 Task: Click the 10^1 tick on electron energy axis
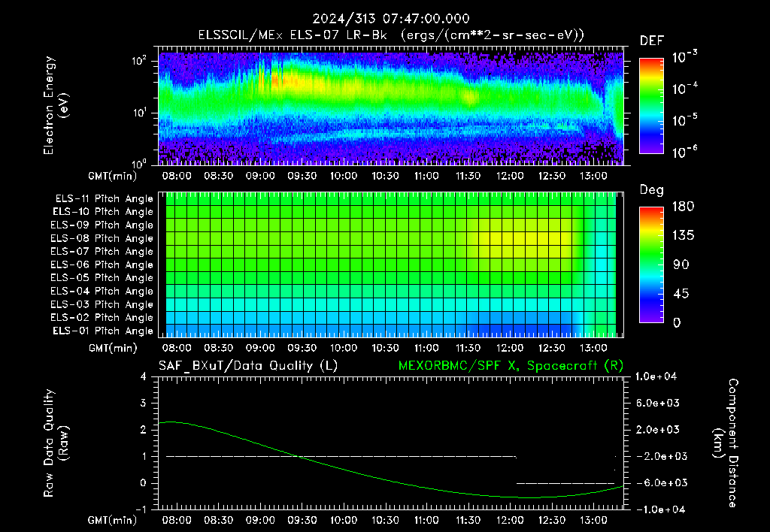pos(139,113)
